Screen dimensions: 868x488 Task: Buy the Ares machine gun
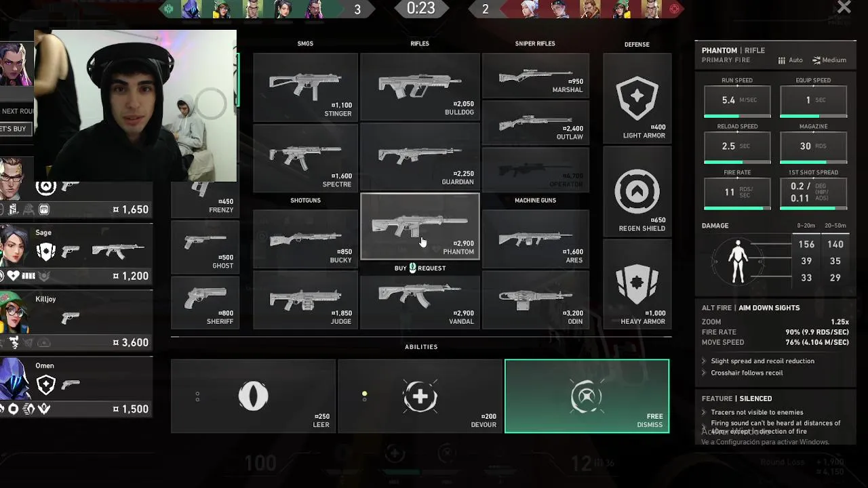pyautogui.click(x=535, y=239)
